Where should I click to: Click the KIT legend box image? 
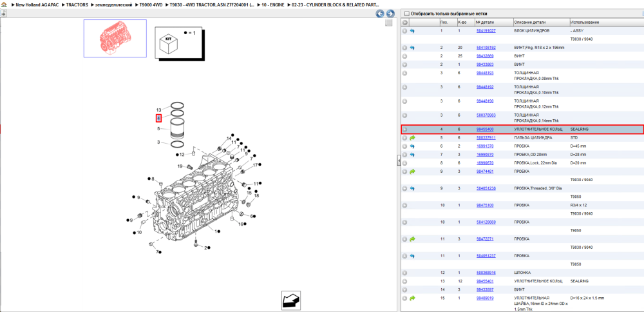click(178, 44)
